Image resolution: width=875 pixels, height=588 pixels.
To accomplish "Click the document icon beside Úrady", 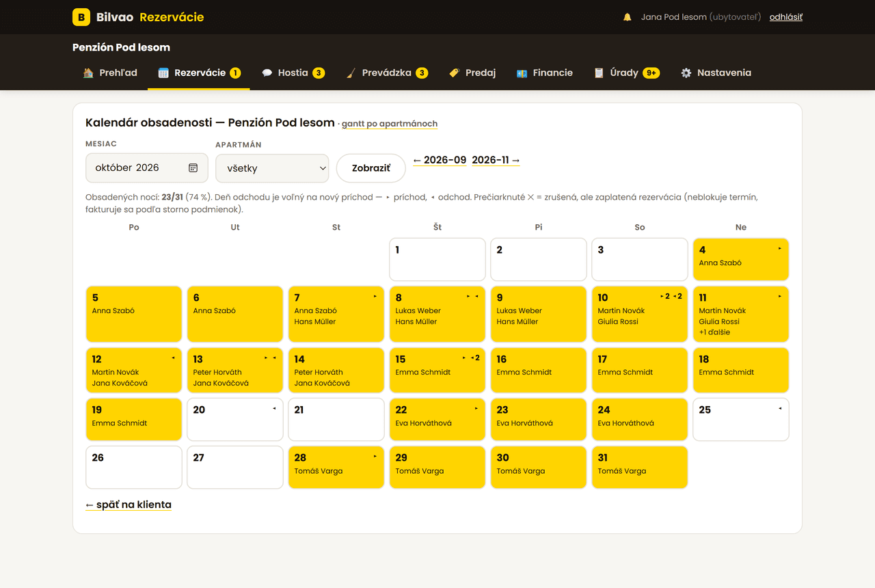I will pyautogui.click(x=599, y=72).
